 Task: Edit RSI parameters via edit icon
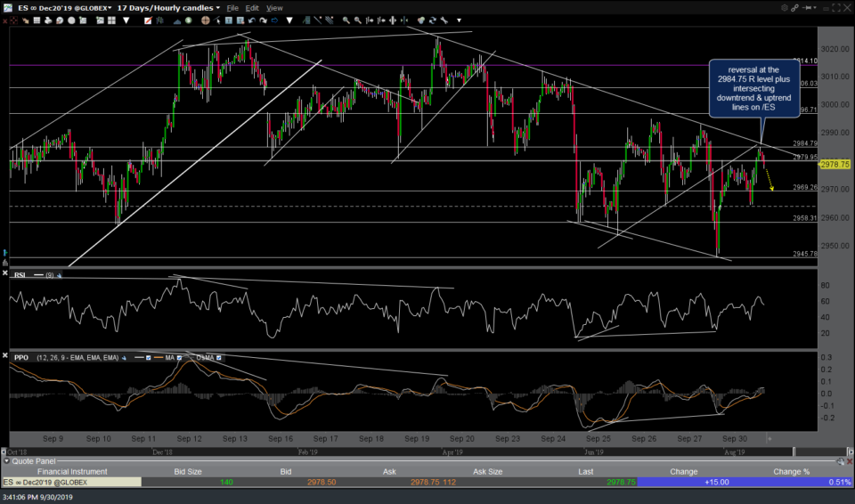(x=59, y=275)
